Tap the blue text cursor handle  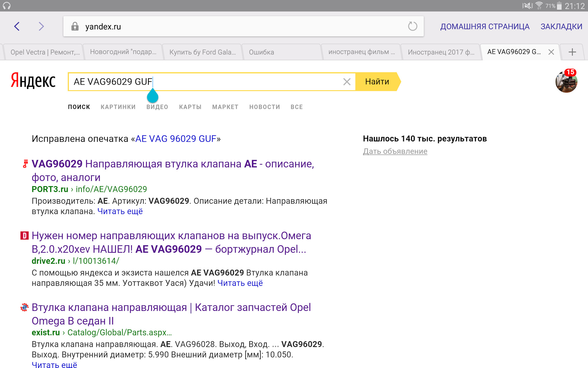pyautogui.click(x=153, y=96)
